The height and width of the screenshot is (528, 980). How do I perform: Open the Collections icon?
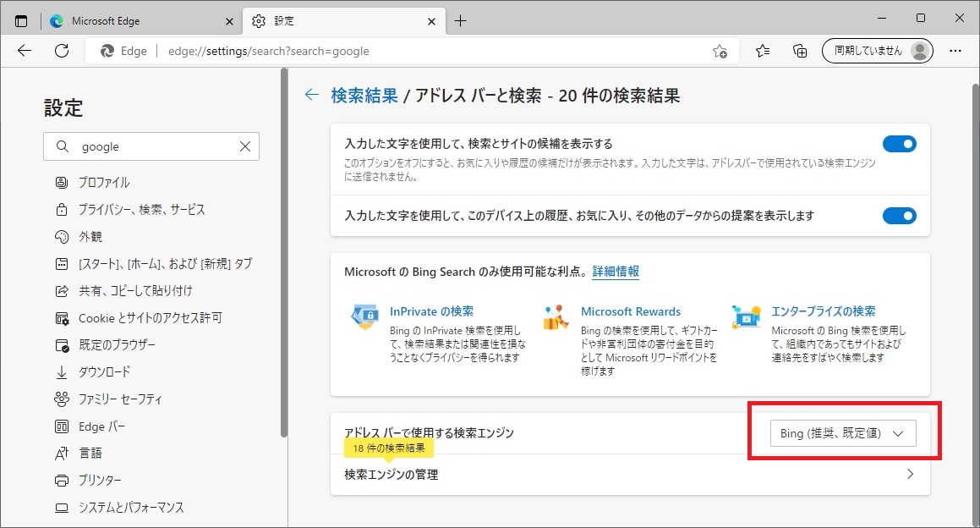(799, 52)
